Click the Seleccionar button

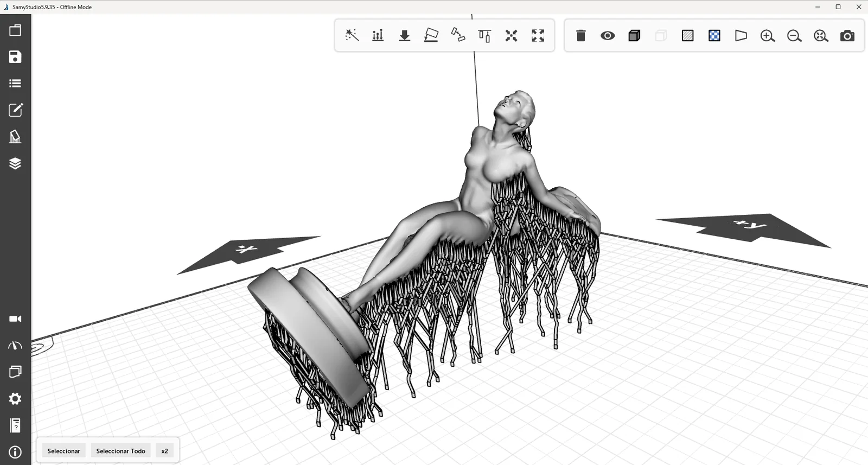pyautogui.click(x=63, y=451)
